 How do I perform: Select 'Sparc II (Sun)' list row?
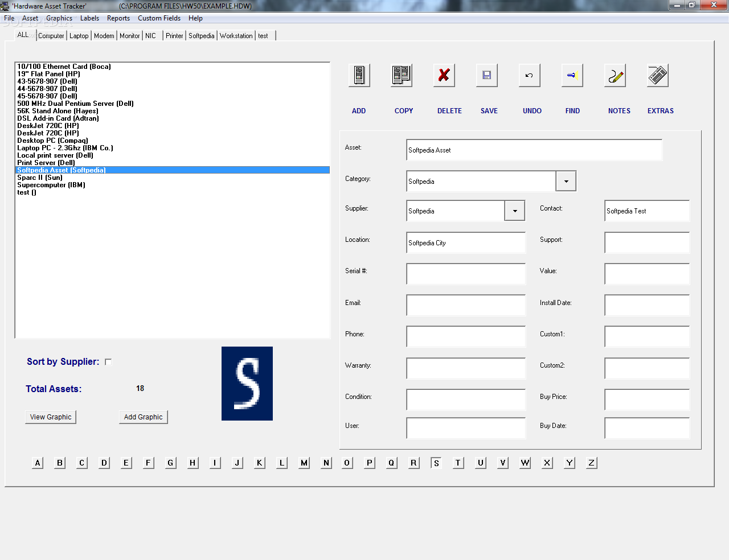(172, 178)
